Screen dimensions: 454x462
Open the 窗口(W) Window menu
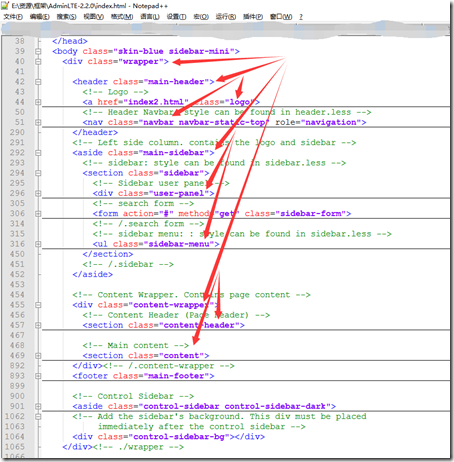[x=281, y=17]
